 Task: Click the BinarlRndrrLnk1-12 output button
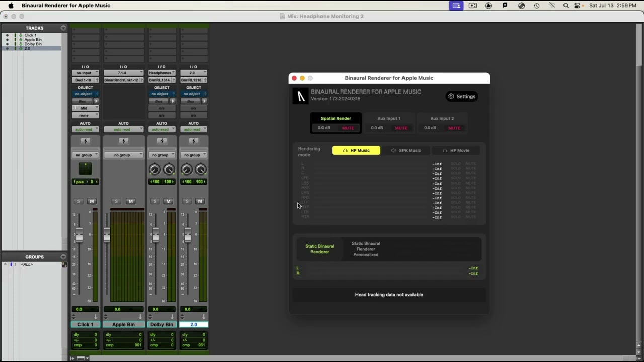(123, 80)
